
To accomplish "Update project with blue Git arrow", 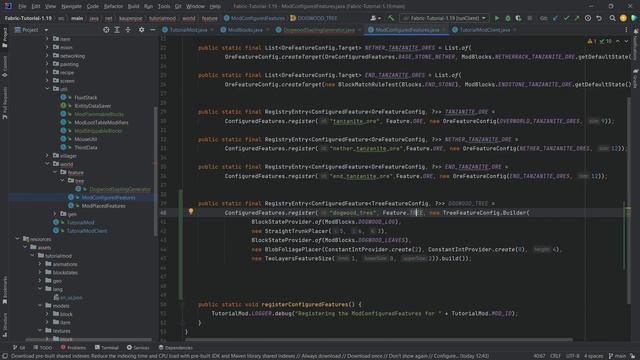I will click(x=555, y=18).
